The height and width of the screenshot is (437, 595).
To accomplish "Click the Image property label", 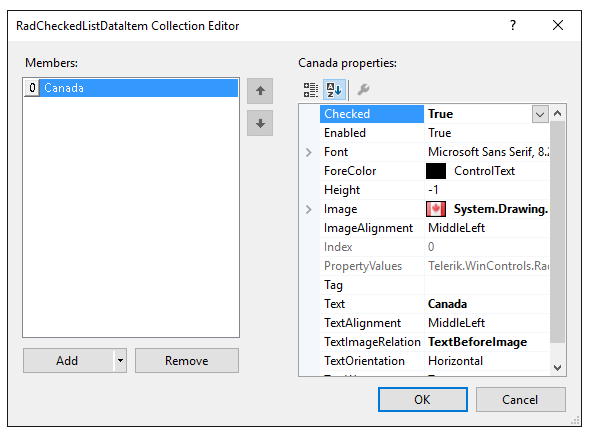I will coord(340,209).
